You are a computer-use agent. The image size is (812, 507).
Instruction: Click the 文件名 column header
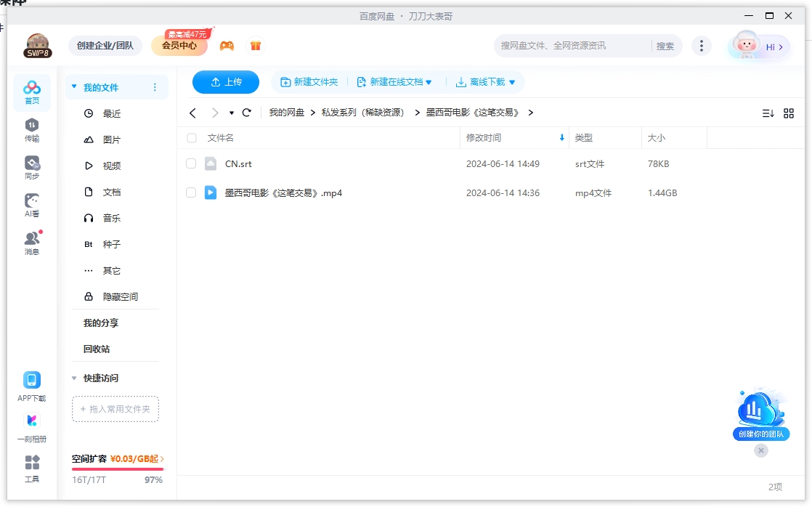click(221, 138)
